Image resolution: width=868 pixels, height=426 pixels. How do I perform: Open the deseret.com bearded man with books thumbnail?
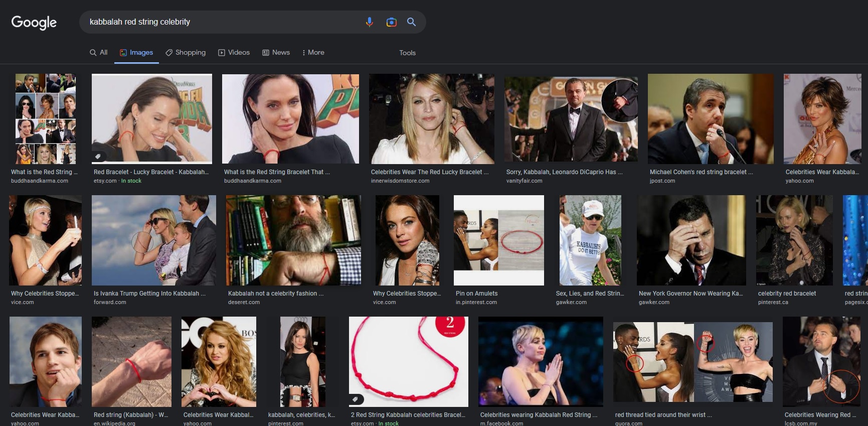293,240
